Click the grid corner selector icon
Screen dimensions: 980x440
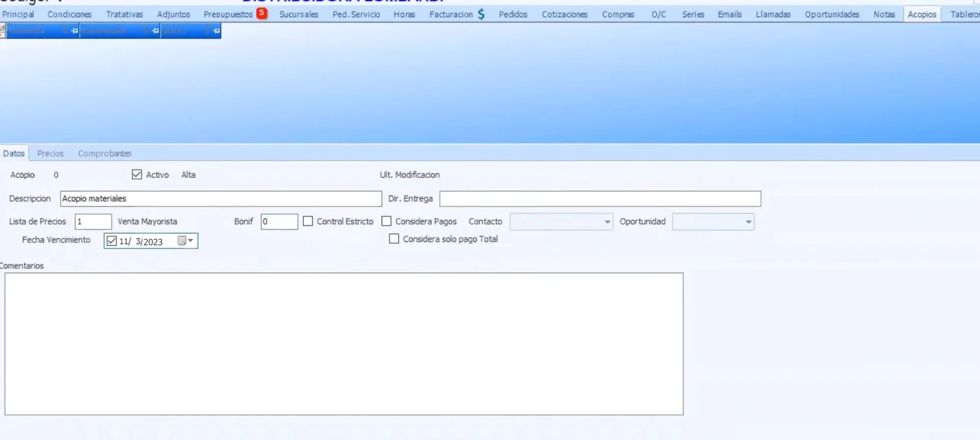tap(2, 31)
